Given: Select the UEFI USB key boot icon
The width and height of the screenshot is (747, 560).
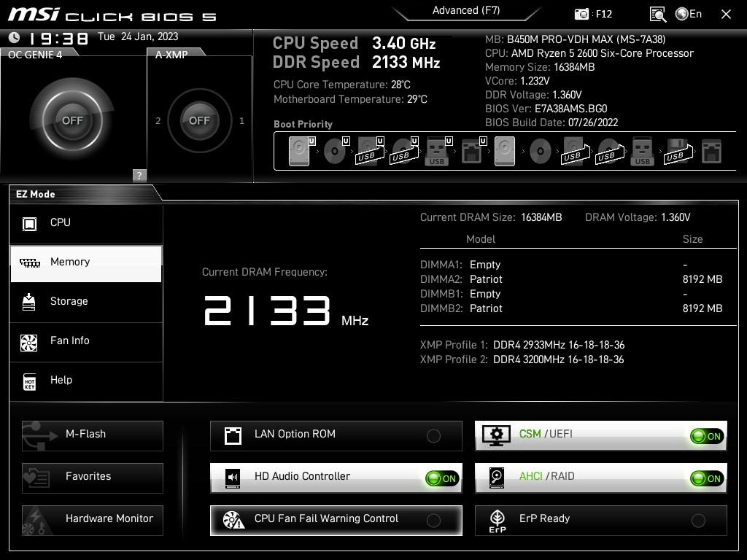Looking at the screenshot, I should (438, 151).
